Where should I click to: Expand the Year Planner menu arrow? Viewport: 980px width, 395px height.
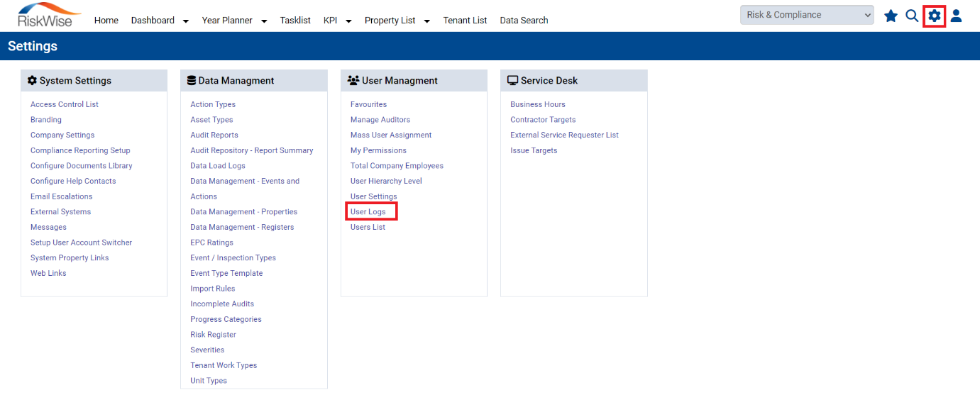(264, 21)
